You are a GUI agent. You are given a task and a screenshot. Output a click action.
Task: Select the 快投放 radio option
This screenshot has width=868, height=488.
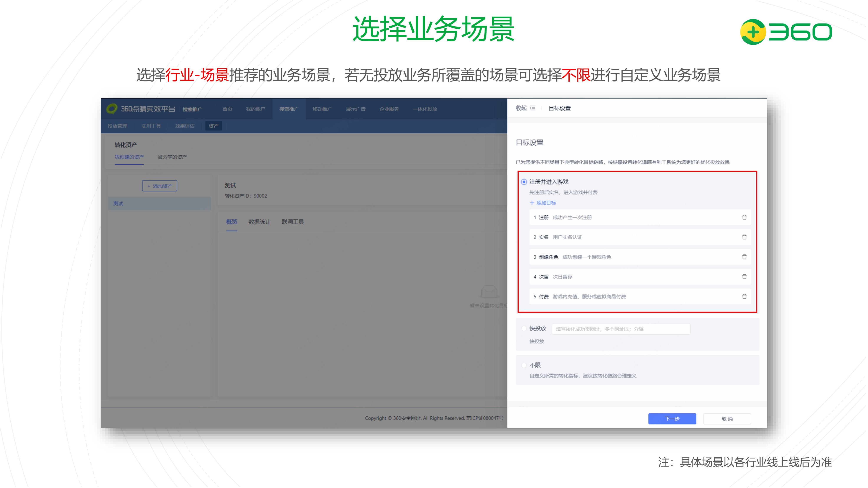point(524,328)
